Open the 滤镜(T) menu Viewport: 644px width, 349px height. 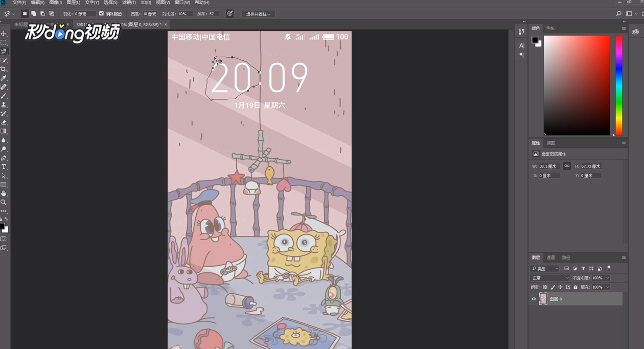(129, 3)
